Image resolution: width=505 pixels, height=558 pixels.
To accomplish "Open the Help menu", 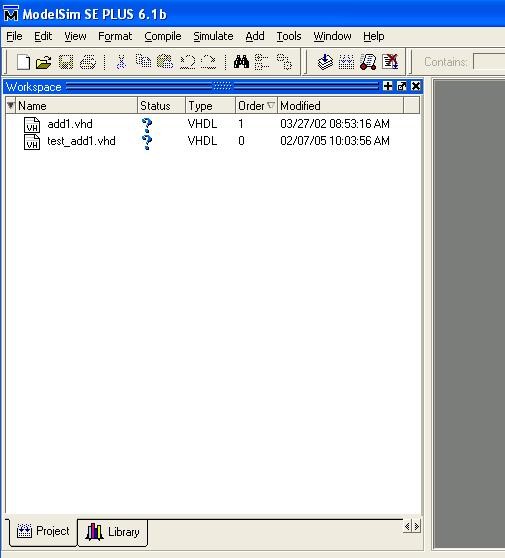I will (374, 36).
